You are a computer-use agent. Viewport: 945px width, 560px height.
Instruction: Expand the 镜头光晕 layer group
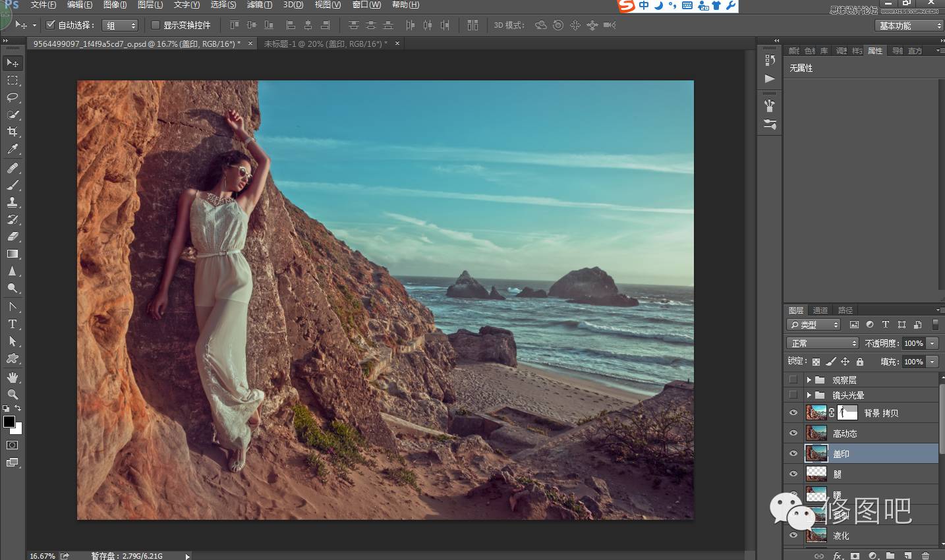[x=809, y=395]
